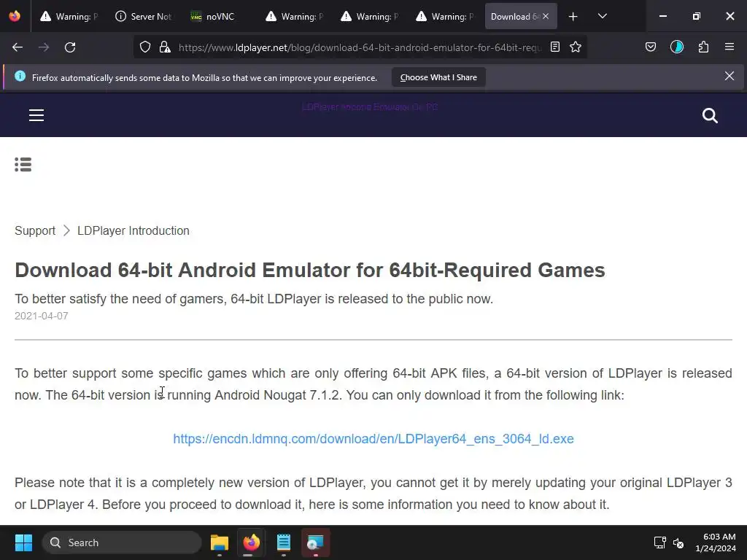List all tabs dropdown arrow
Image resolution: width=747 pixels, height=560 pixels.
[602, 16]
